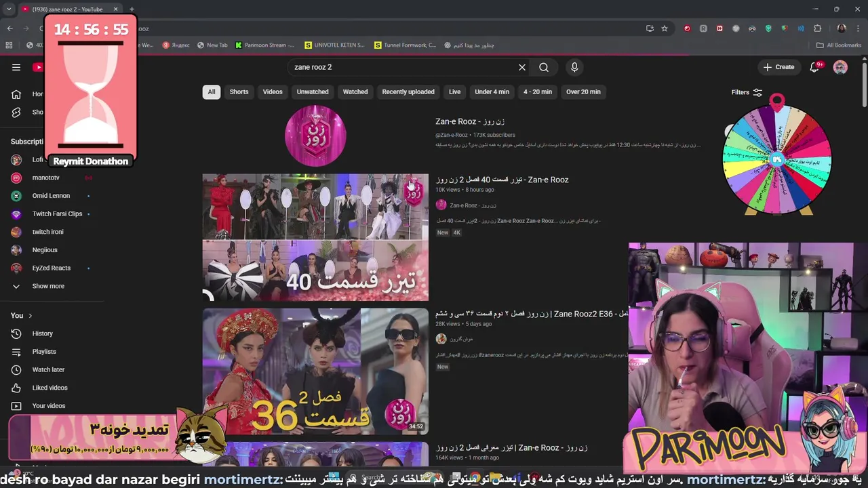Open EyZed Reacts subscription
Image resolution: width=868 pixels, height=488 pixels.
pos(52,268)
